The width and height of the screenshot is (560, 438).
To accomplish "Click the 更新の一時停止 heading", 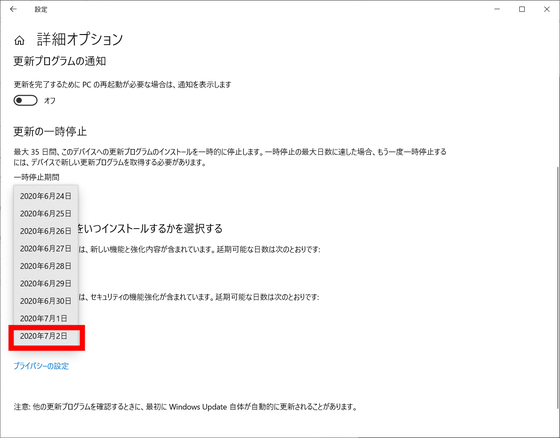I will 50,132.
